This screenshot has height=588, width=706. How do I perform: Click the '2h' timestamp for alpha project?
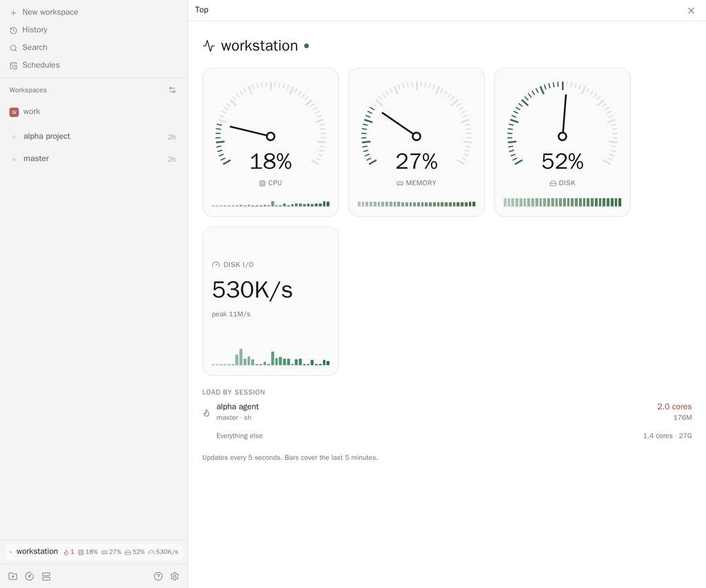(172, 137)
